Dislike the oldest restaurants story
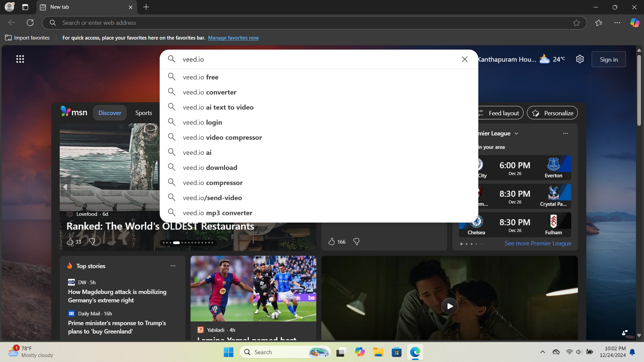This screenshot has width=644, height=362. click(x=92, y=242)
